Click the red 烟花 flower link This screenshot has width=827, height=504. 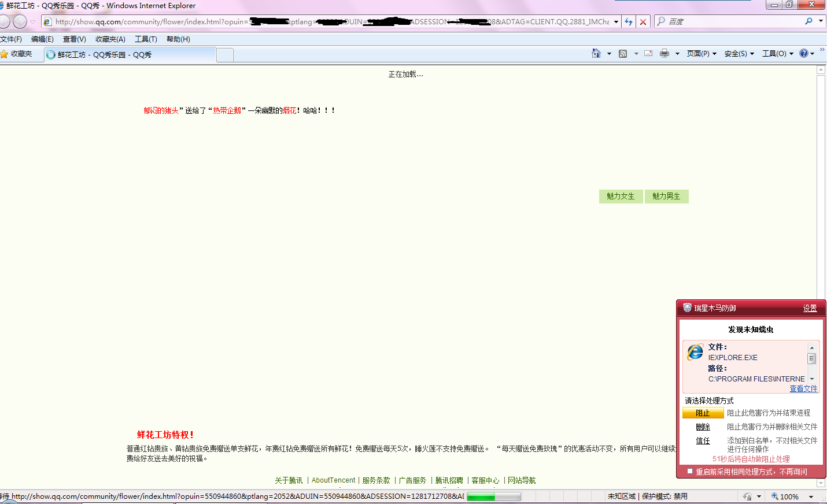(x=289, y=110)
